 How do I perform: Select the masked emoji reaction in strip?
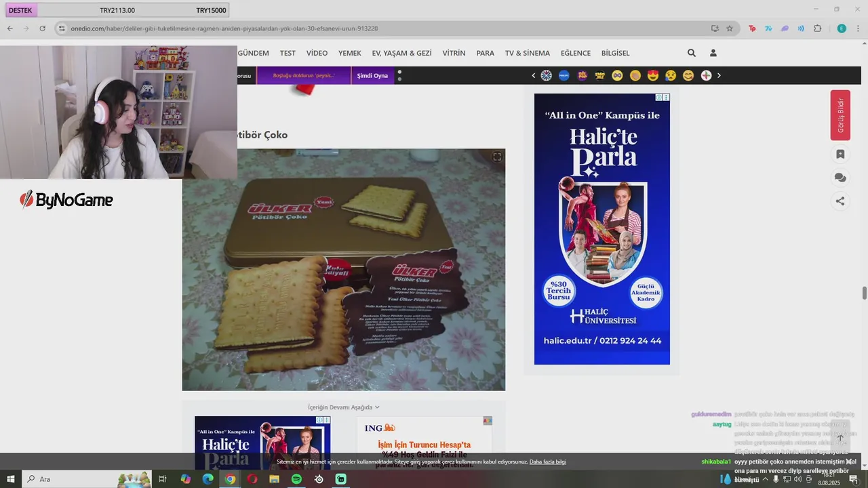[x=617, y=75]
